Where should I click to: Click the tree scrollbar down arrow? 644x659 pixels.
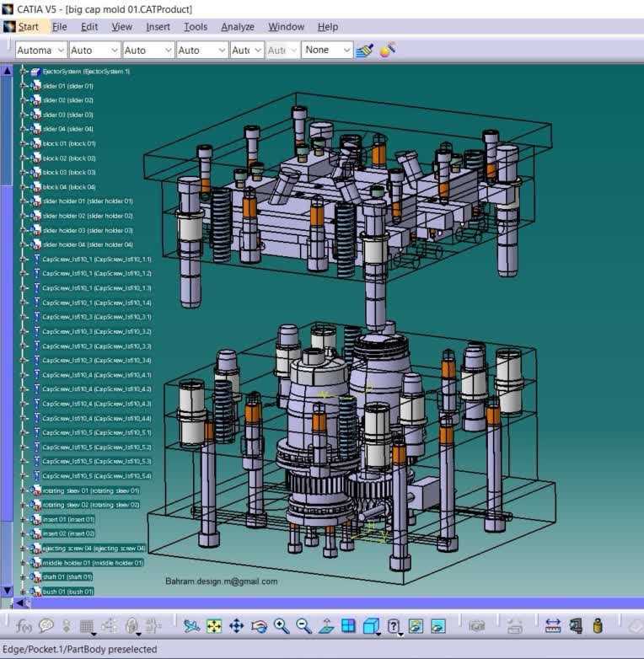[7, 591]
